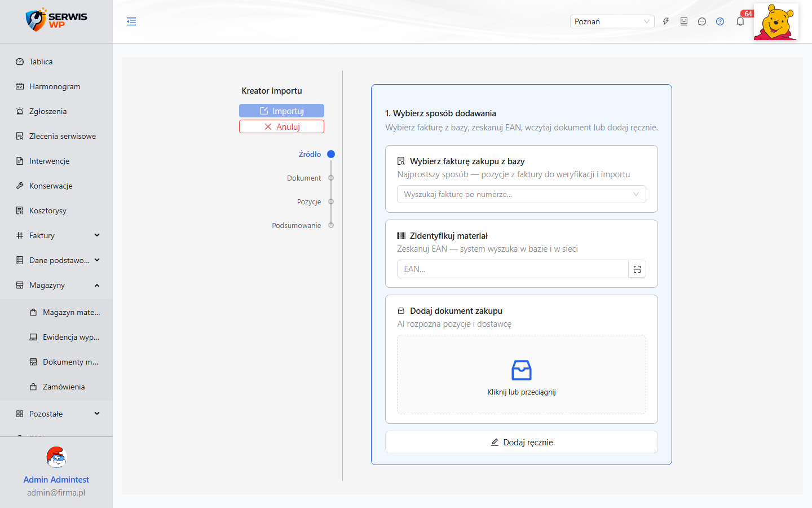Select the Dokument wizard step

coord(304,178)
